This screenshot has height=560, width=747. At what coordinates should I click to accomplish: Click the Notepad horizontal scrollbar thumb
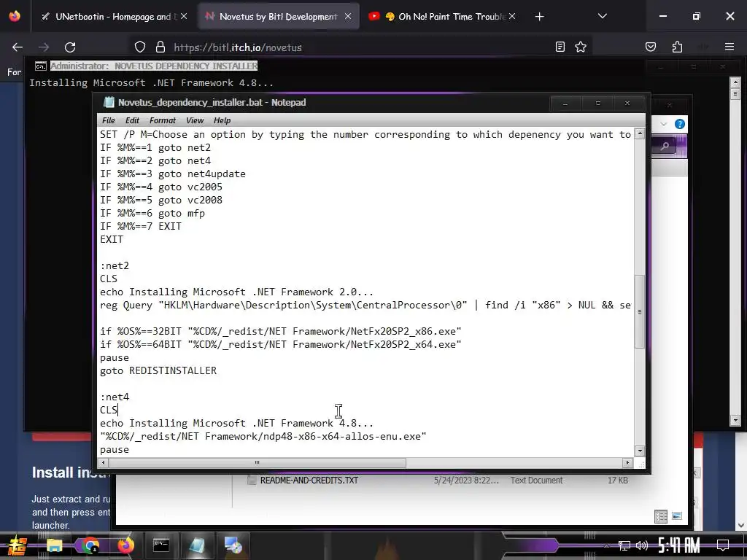(258, 462)
